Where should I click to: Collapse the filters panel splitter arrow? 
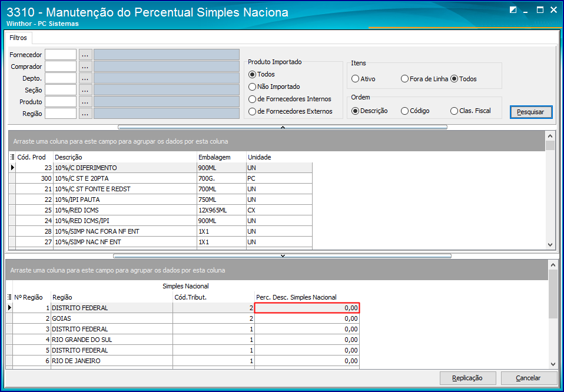[x=283, y=127]
